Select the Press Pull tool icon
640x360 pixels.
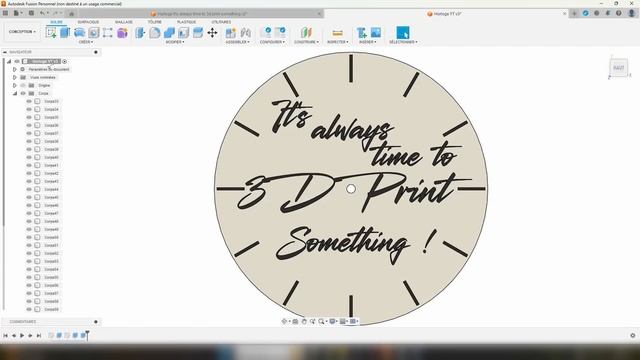(x=140, y=33)
